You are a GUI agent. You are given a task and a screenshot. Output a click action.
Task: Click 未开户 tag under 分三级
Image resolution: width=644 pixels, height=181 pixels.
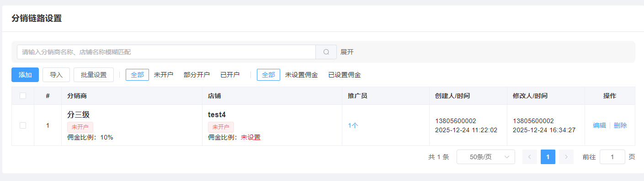[x=80, y=127]
